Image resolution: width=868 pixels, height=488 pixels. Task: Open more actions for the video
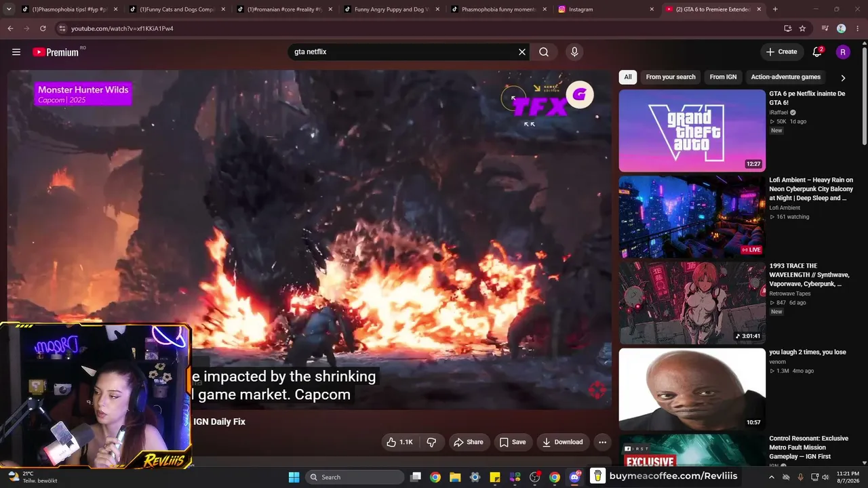pyautogui.click(x=602, y=442)
